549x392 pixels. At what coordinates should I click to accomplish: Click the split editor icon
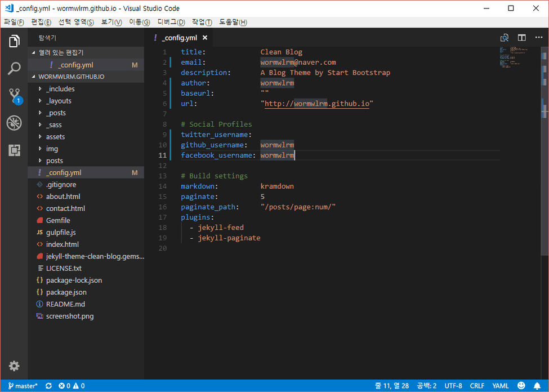point(522,38)
